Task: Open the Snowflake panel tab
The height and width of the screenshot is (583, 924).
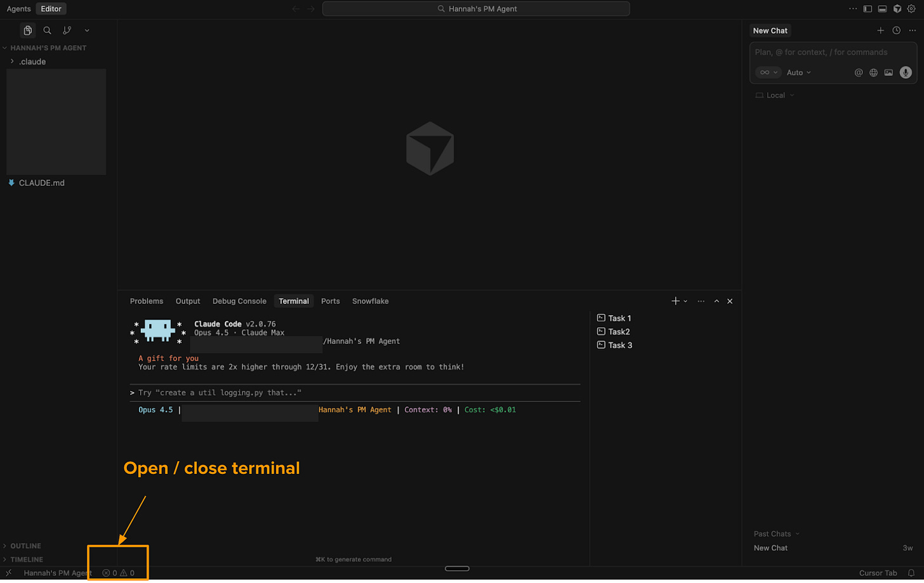Action: (x=371, y=301)
